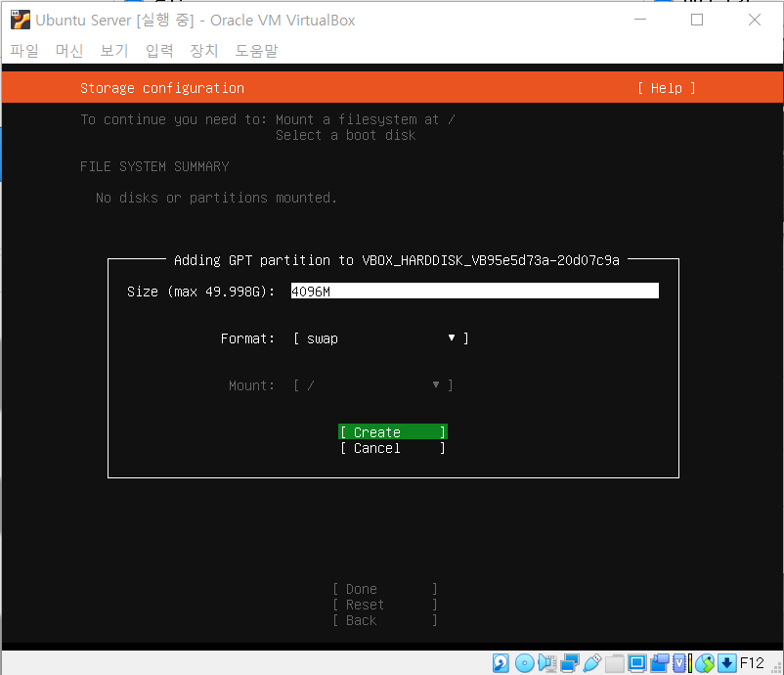Click the display status icon
Screen dimensions: 784x675
(637, 663)
